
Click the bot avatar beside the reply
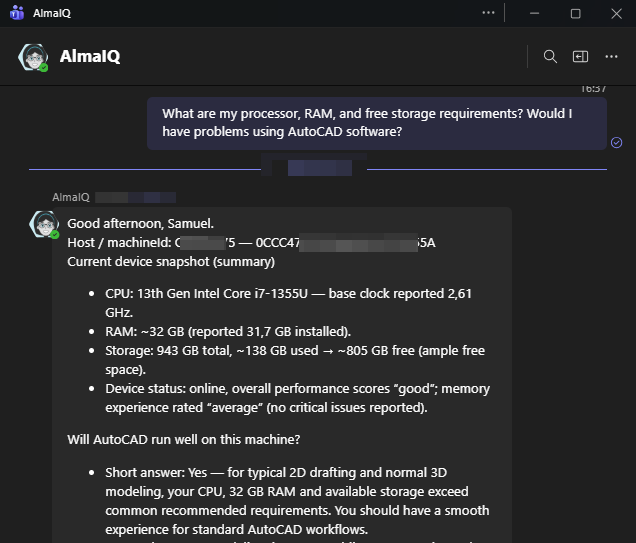[x=42, y=225]
